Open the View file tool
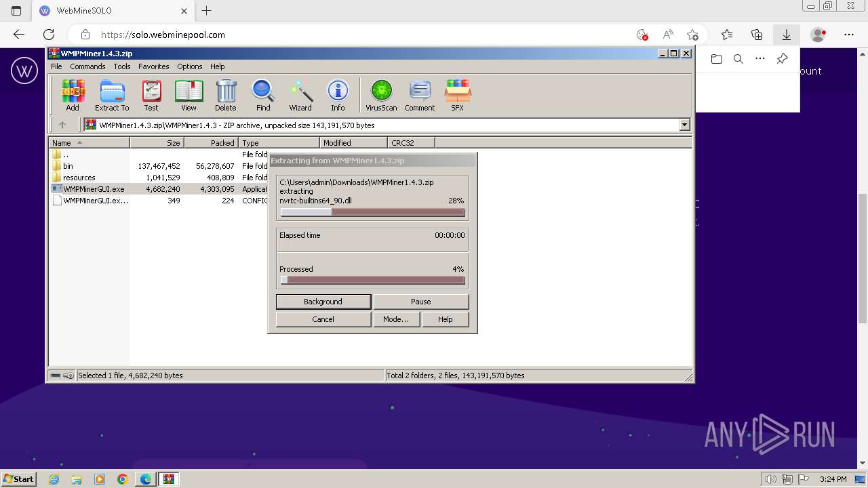This screenshot has width=868, height=488. (189, 95)
